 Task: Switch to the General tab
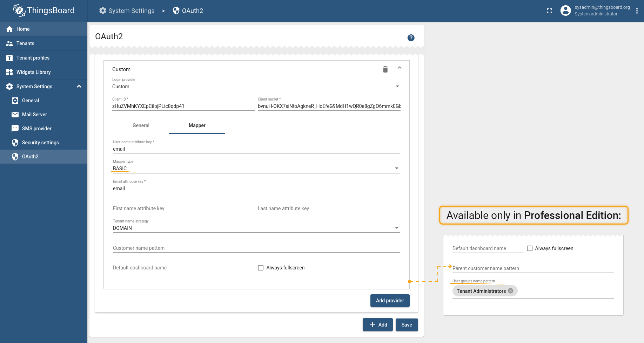pyautogui.click(x=141, y=125)
